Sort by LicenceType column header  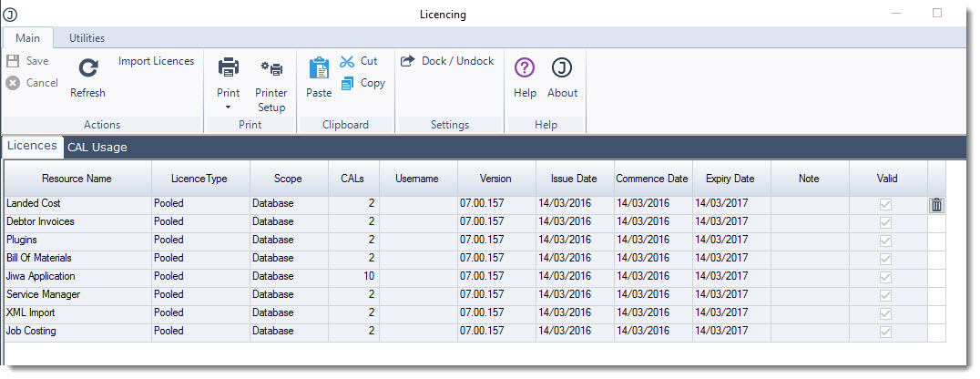[x=200, y=179]
